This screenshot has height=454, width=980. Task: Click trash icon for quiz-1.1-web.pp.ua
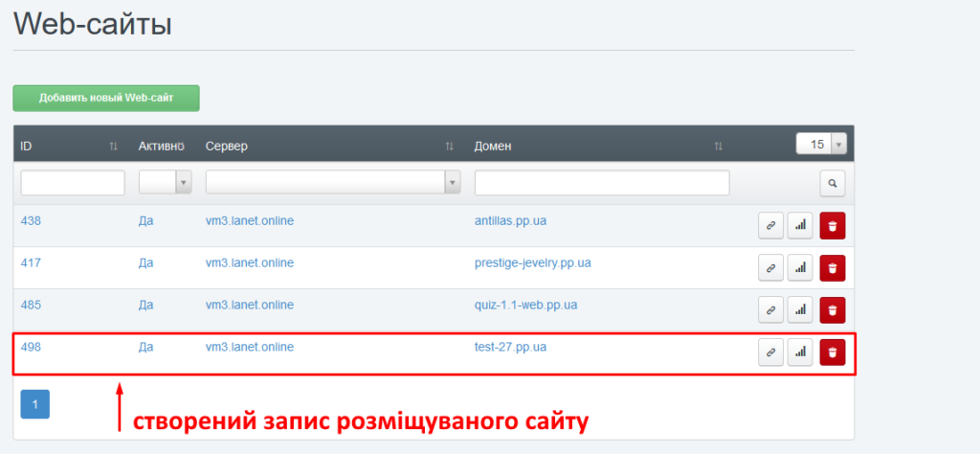[x=832, y=309]
